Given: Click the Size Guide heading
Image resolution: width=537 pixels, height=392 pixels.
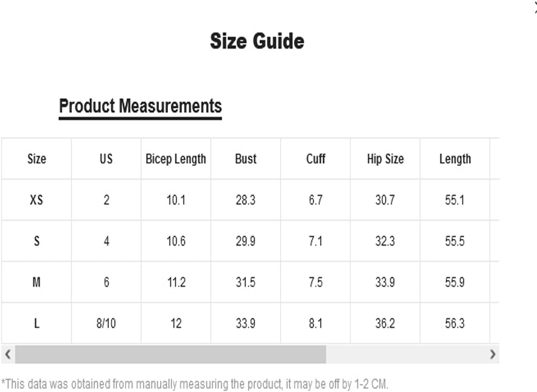Looking at the screenshot, I should point(257,41).
